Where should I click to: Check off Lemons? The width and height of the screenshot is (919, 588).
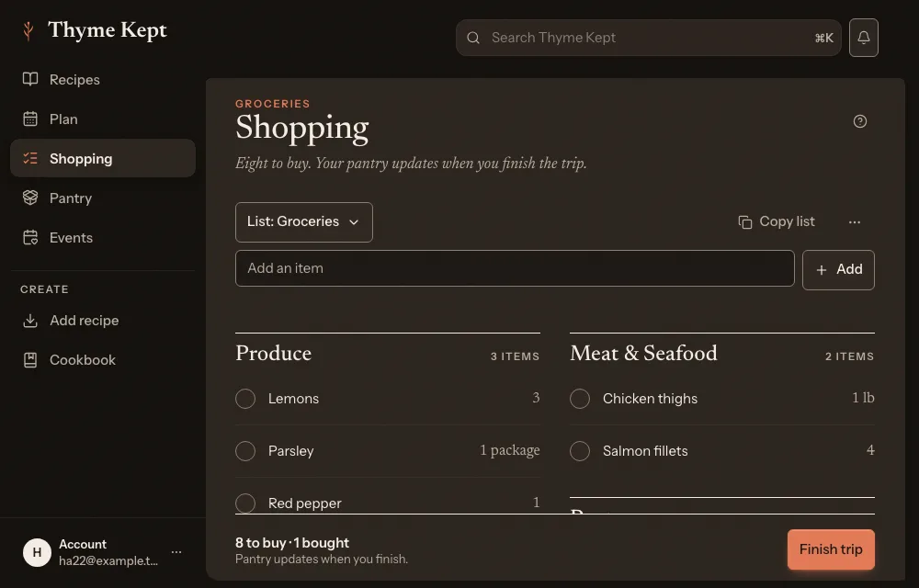pos(245,399)
